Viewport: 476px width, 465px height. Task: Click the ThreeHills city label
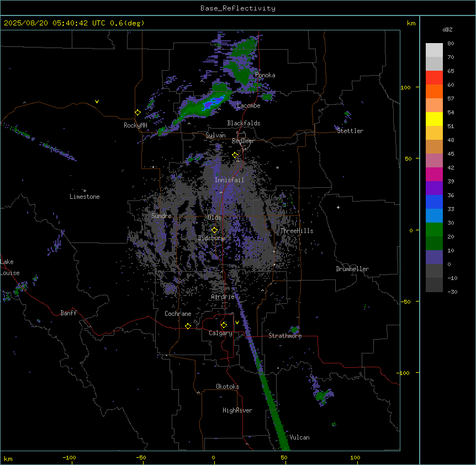(297, 231)
